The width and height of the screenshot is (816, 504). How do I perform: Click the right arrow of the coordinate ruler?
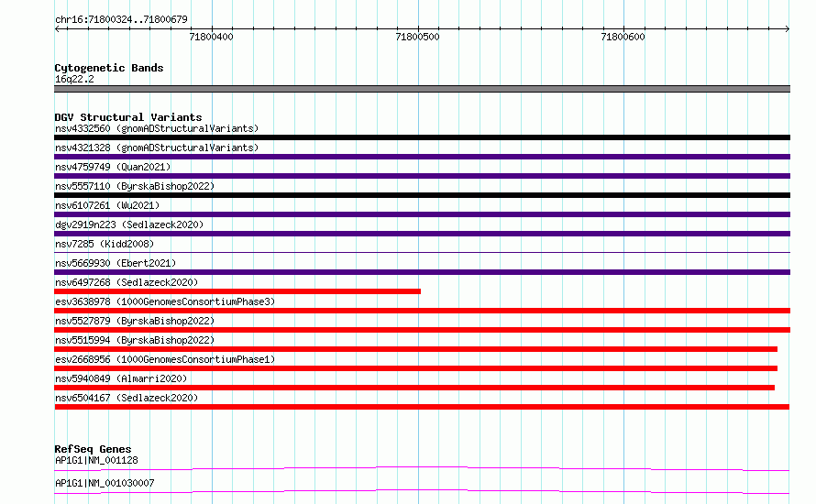coord(787,29)
